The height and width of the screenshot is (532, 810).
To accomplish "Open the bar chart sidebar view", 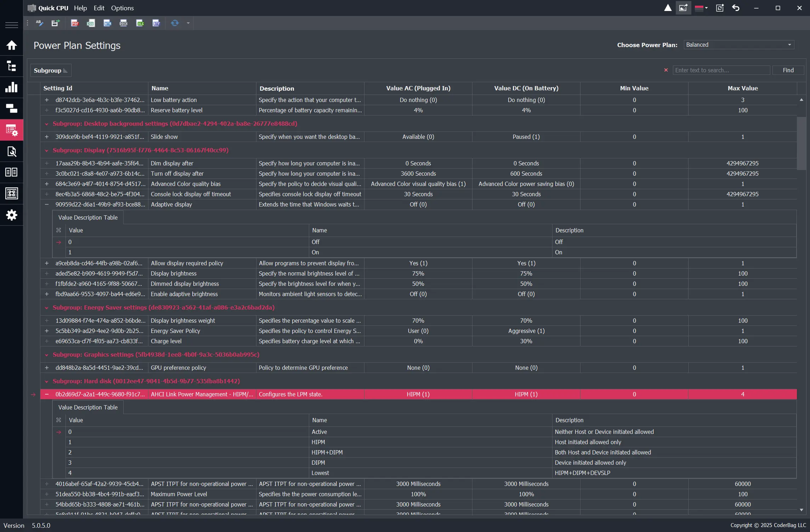I will click(x=12, y=87).
